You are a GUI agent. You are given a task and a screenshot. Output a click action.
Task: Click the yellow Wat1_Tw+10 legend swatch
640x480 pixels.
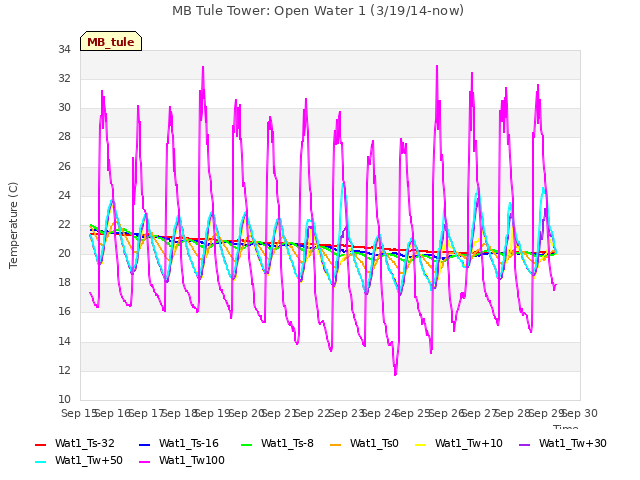point(420,444)
